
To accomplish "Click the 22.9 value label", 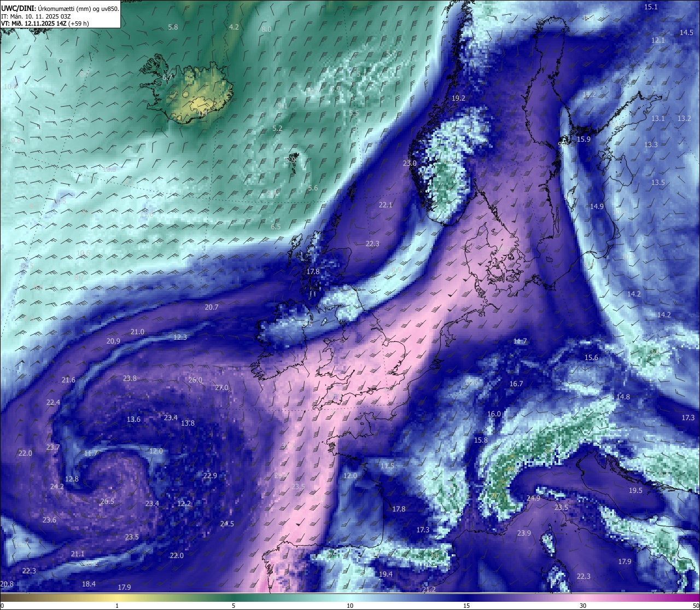I will click(x=209, y=475).
